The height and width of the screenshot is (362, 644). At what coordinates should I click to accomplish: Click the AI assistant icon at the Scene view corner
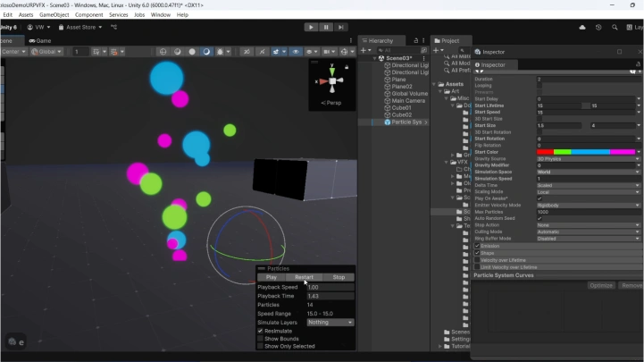point(13,341)
